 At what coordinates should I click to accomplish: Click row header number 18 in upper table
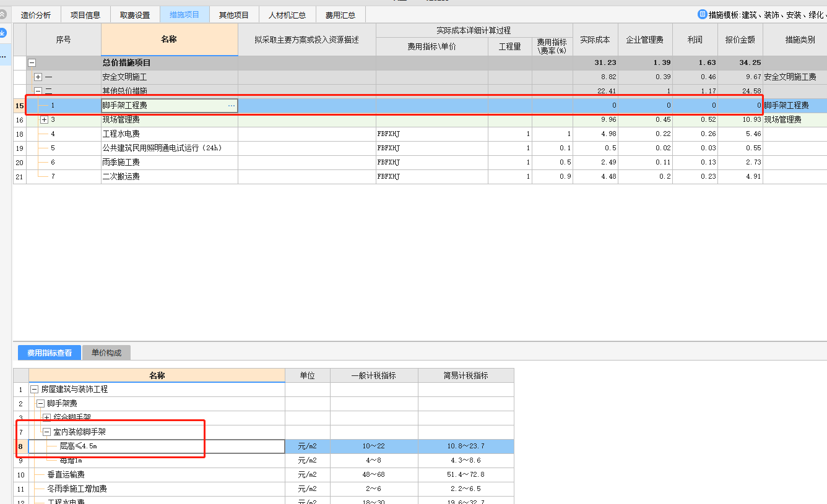tap(20, 134)
